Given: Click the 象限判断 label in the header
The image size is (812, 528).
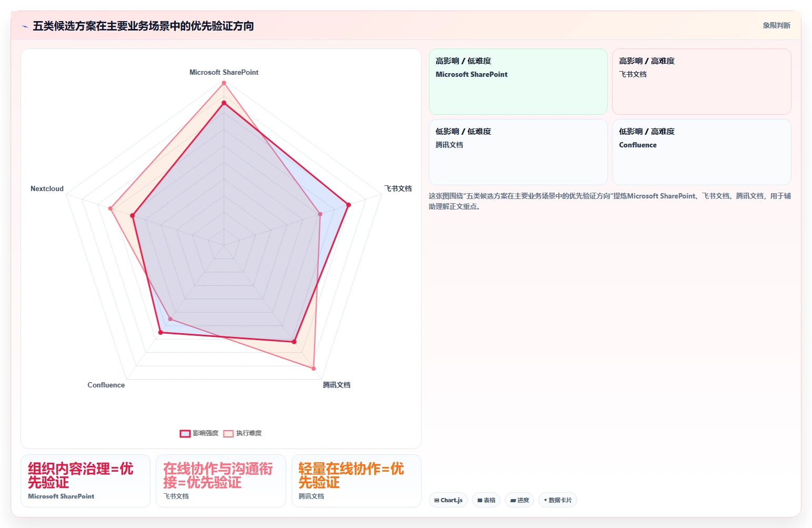Looking at the screenshot, I should [777, 25].
